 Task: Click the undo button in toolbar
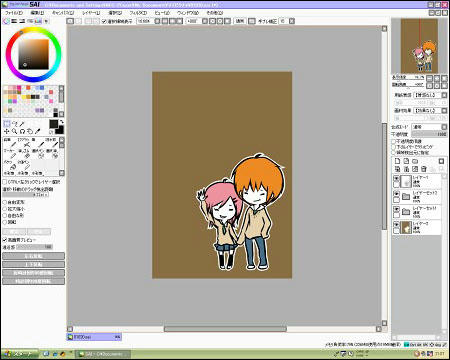tap(70, 21)
